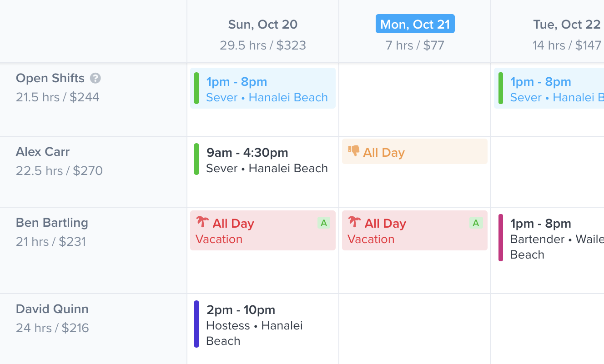Click David Quinn's name
604x364 pixels.
coord(52,309)
